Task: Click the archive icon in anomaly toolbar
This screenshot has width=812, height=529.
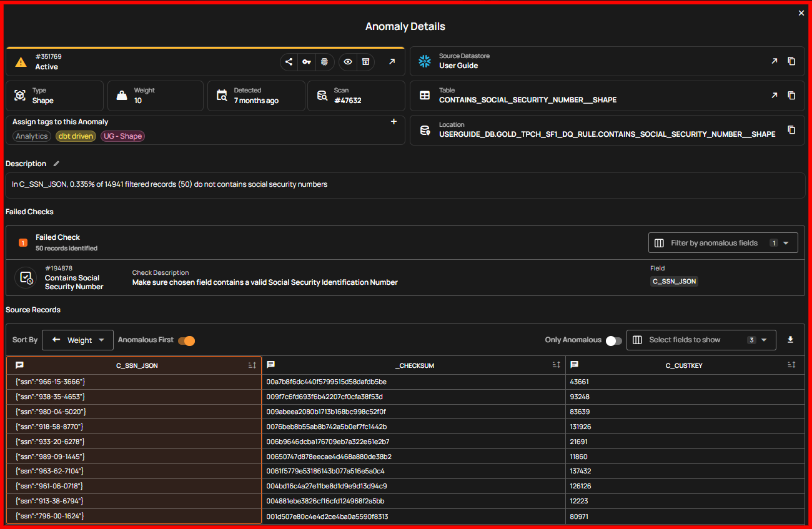Action: [365, 61]
